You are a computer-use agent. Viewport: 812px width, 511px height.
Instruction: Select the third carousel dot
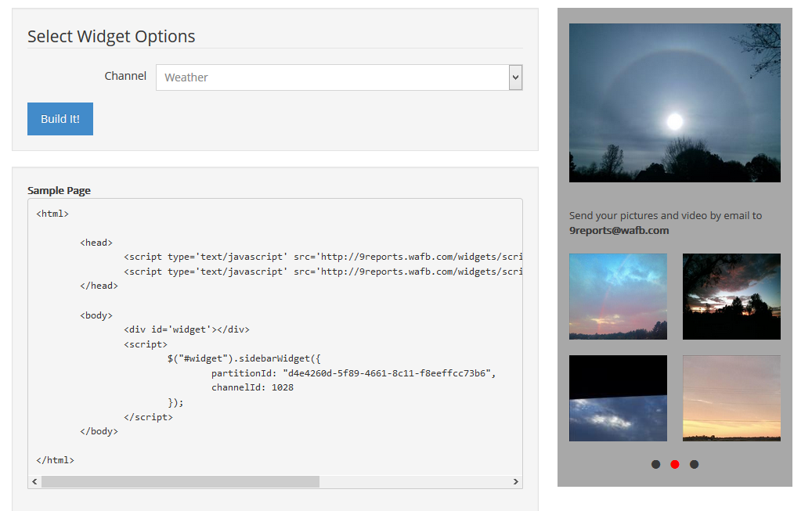694,464
